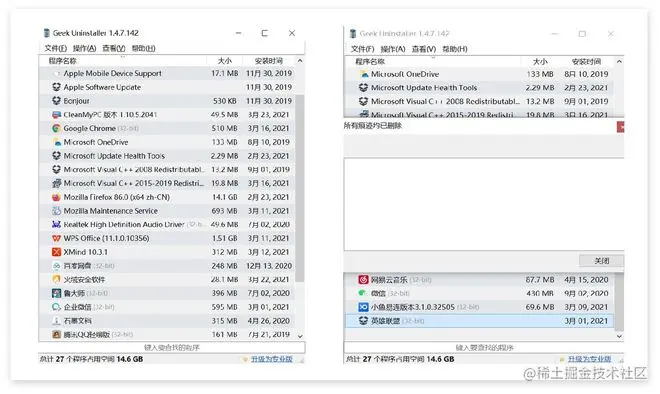Click the 396 MB program's icon
The image size is (660, 394).
tap(56, 293)
